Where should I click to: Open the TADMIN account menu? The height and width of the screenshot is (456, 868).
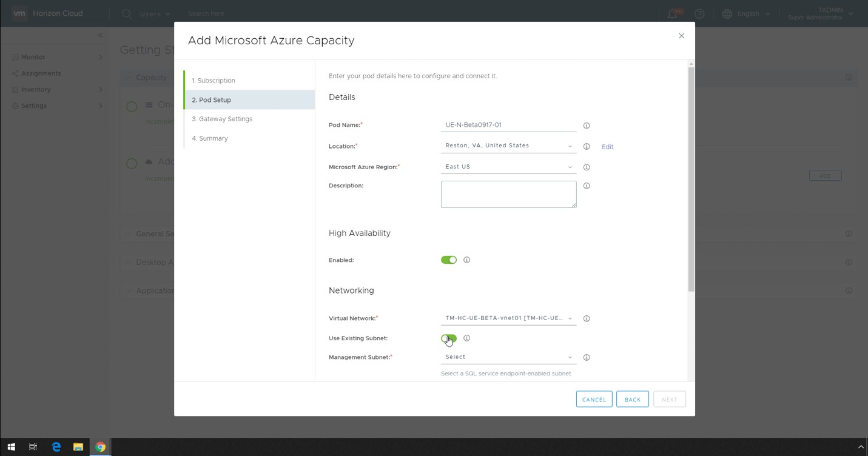pos(820,13)
